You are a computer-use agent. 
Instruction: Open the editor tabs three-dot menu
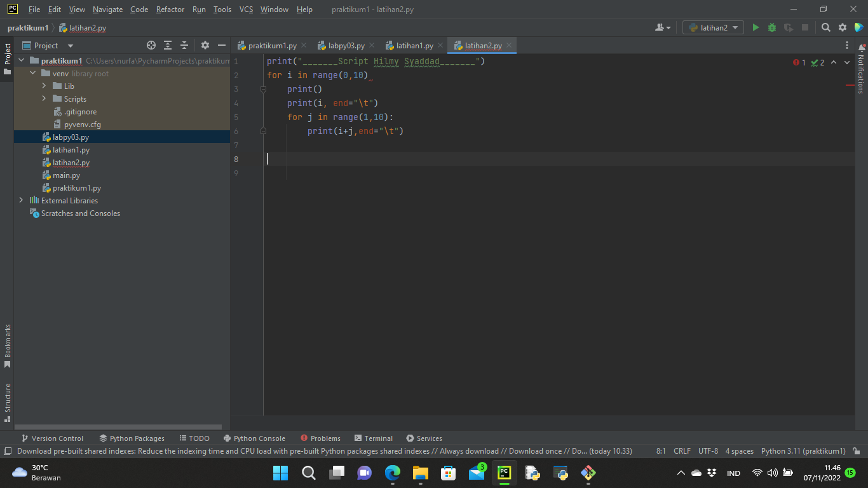point(847,45)
